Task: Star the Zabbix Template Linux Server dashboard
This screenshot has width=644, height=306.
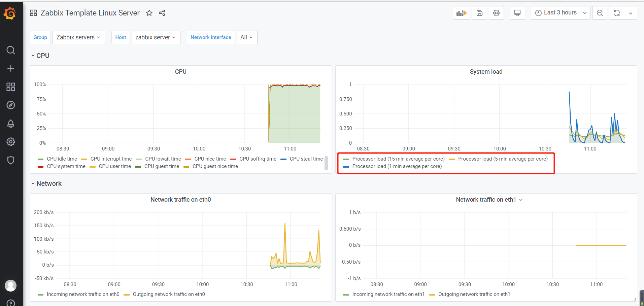Action: tap(149, 13)
